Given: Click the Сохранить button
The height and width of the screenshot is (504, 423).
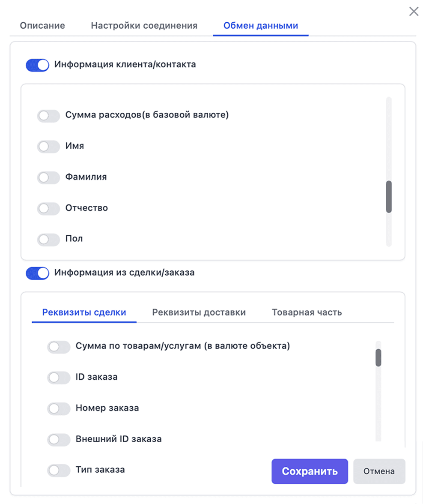Looking at the screenshot, I should [310, 471].
